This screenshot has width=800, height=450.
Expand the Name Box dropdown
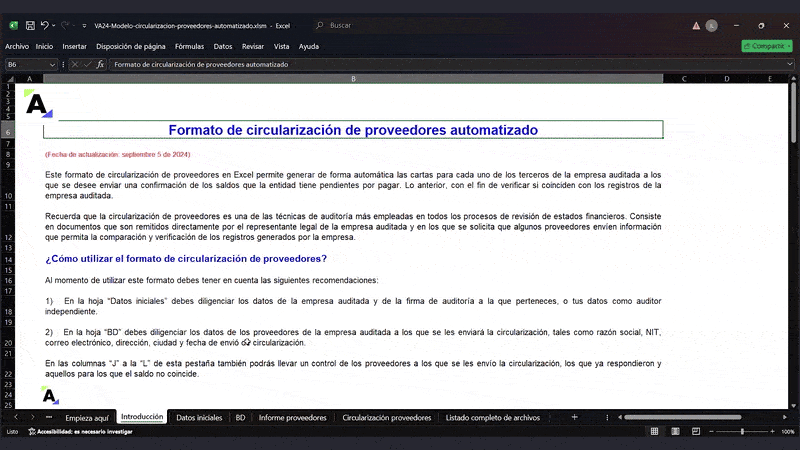[x=53, y=64]
